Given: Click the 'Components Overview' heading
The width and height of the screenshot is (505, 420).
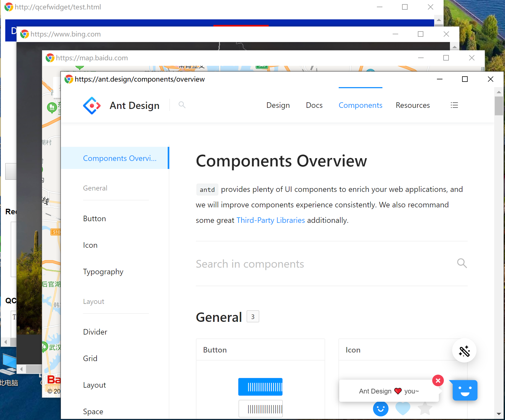Looking at the screenshot, I should [281, 161].
